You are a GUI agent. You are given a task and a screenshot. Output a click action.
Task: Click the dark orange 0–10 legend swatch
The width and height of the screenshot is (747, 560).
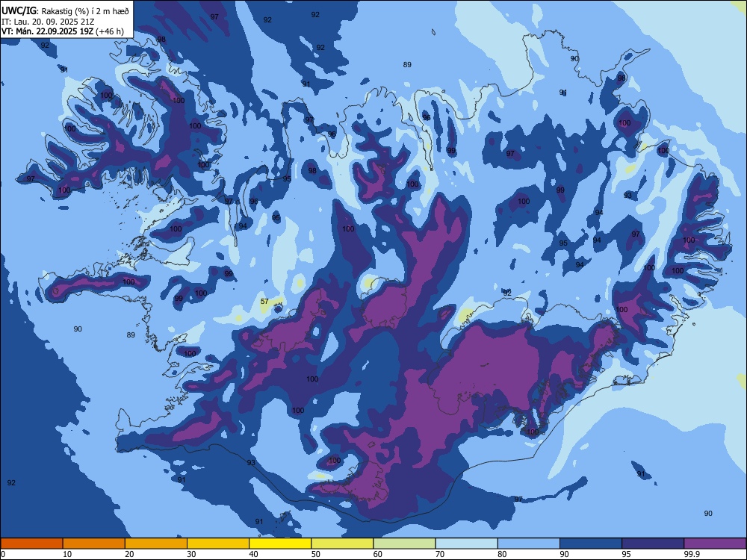coord(31,544)
